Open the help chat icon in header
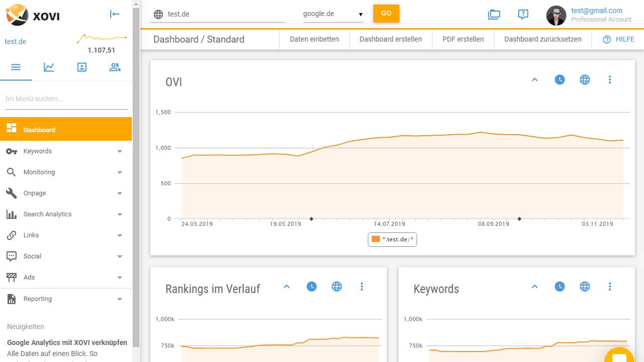This screenshot has height=362, width=644. click(x=523, y=15)
